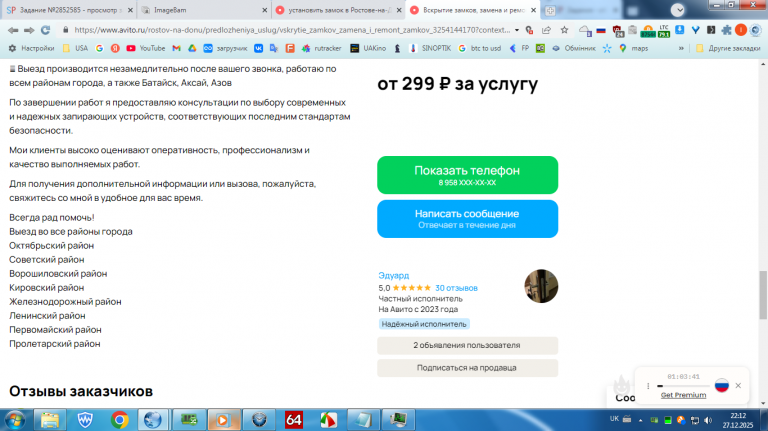Open the rutracker bookmark
Screen dimensions: 768x431
(321, 48)
